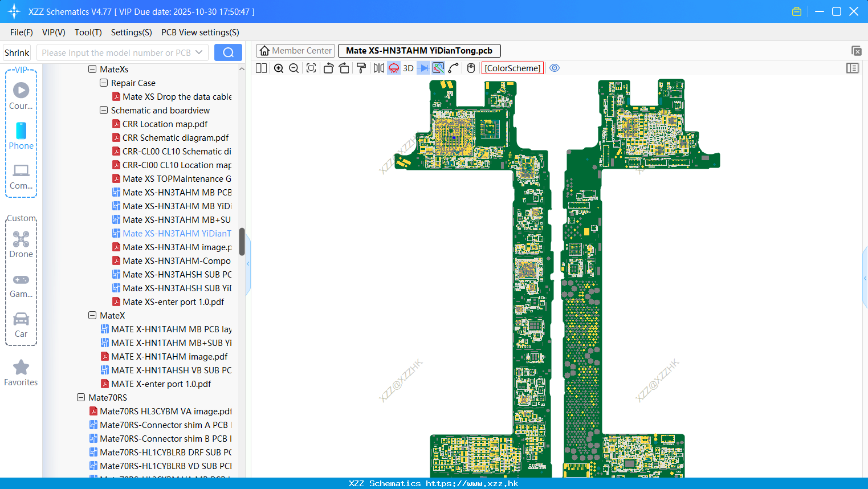Open Mate XS Drop the data cable file
Image resolution: width=868 pixels, height=489 pixels.
point(172,96)
